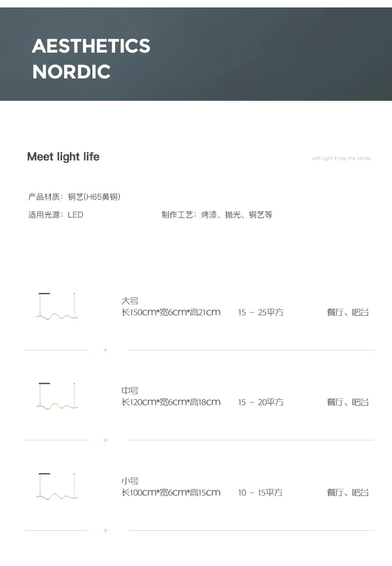
Task: Click the large size lamp thumbnail
Action: pos(57,306)
